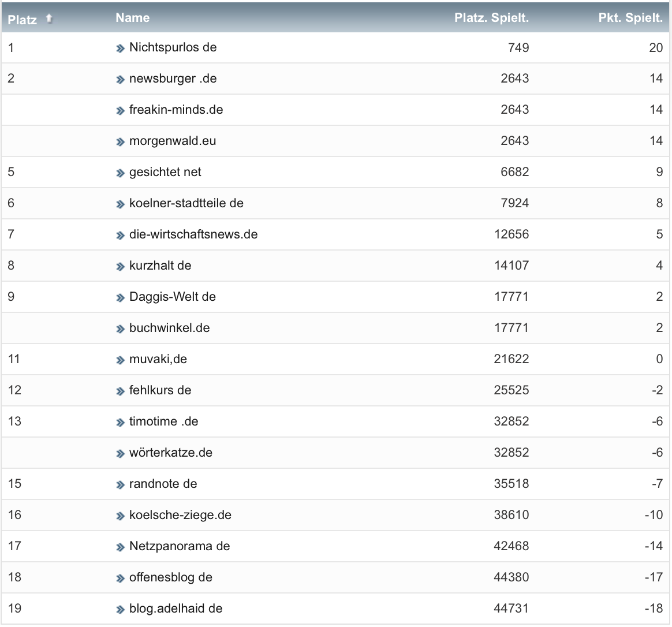Open the randnote de link
Screen dimensions: 672x627
[x=163, y=484]
